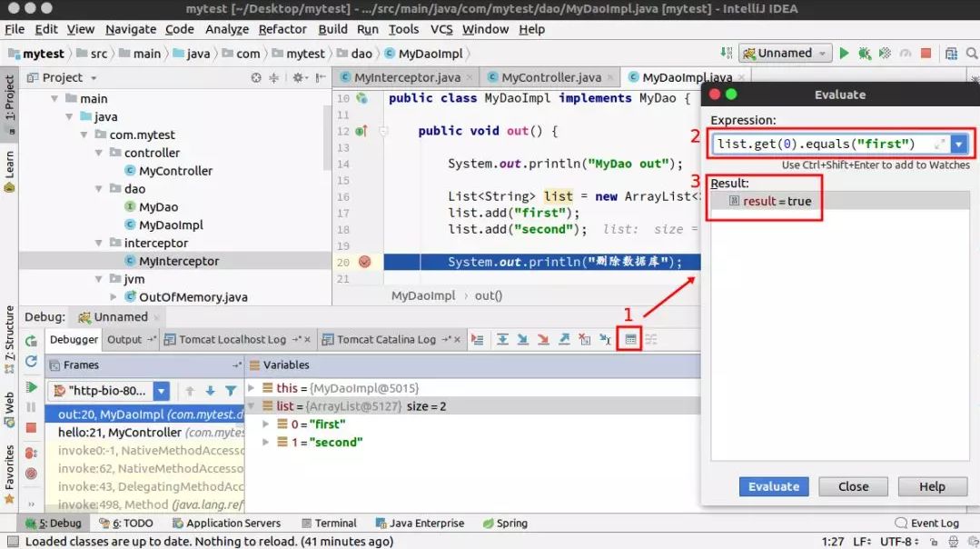Screen dimensions: 980x549
Task: Expand the OutOfMemory.java node
Action: coord(114,297)
